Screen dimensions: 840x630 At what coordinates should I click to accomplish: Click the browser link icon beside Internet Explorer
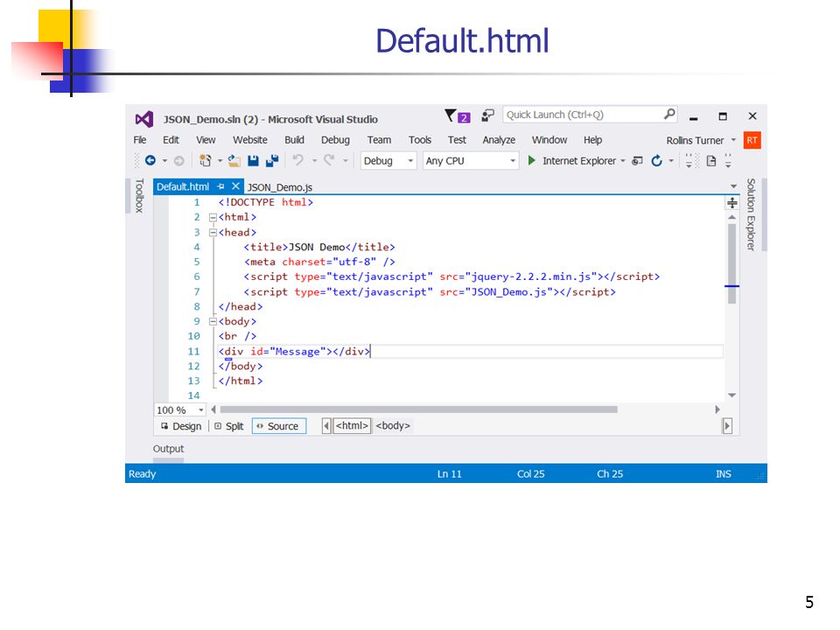click(x=637, y=161)
